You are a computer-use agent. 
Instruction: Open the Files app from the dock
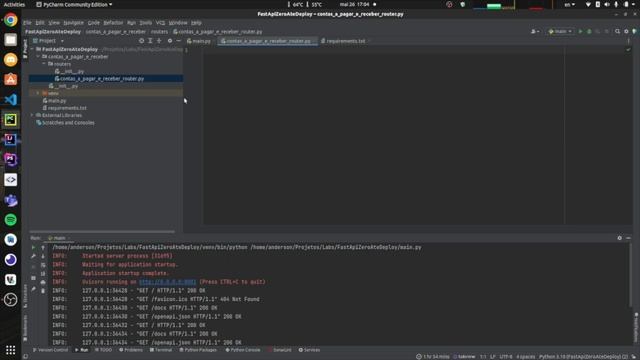[11, 40]
